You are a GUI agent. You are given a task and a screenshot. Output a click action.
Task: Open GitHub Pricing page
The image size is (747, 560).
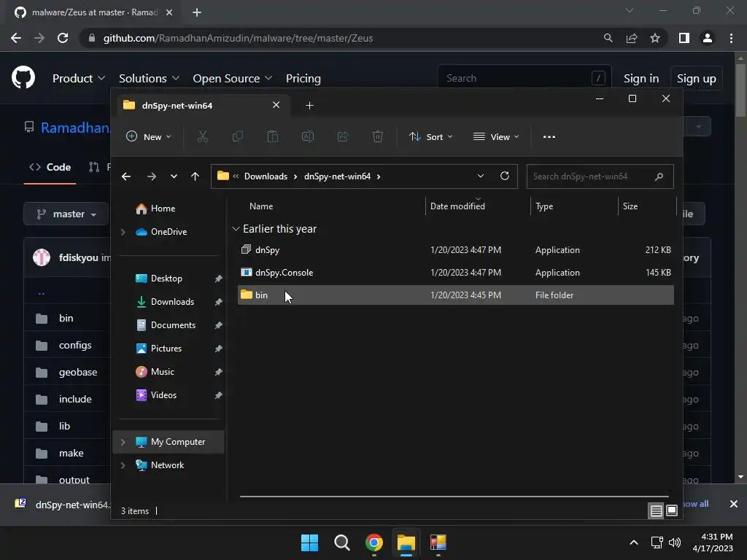pos(303,79)
